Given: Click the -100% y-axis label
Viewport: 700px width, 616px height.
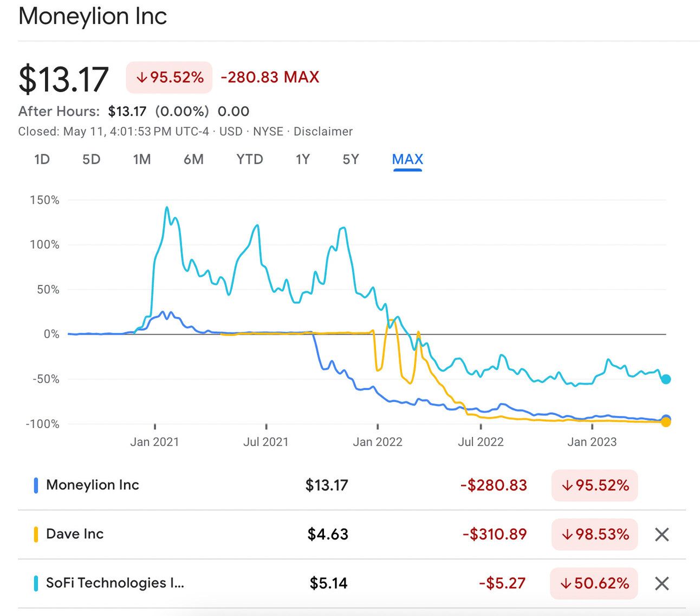Looking at the screenshot, I should (42, 424).
